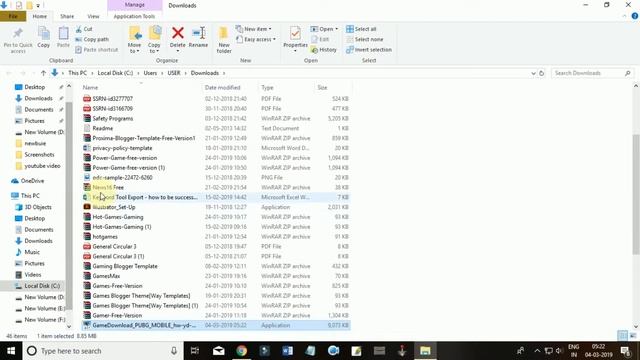The image size is (640, 360).
Task: Open Word from the taskbar
Action: pyautogui.click(x=287, y=351)
